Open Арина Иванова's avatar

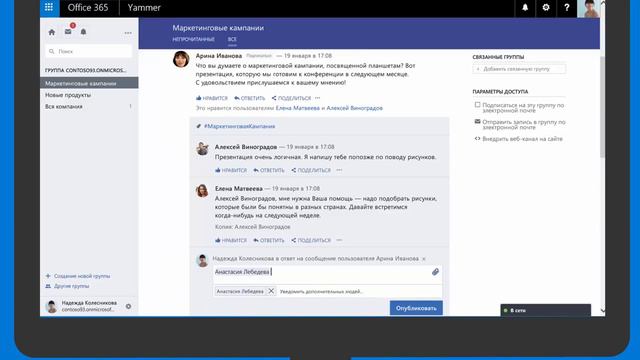(181, 59)
